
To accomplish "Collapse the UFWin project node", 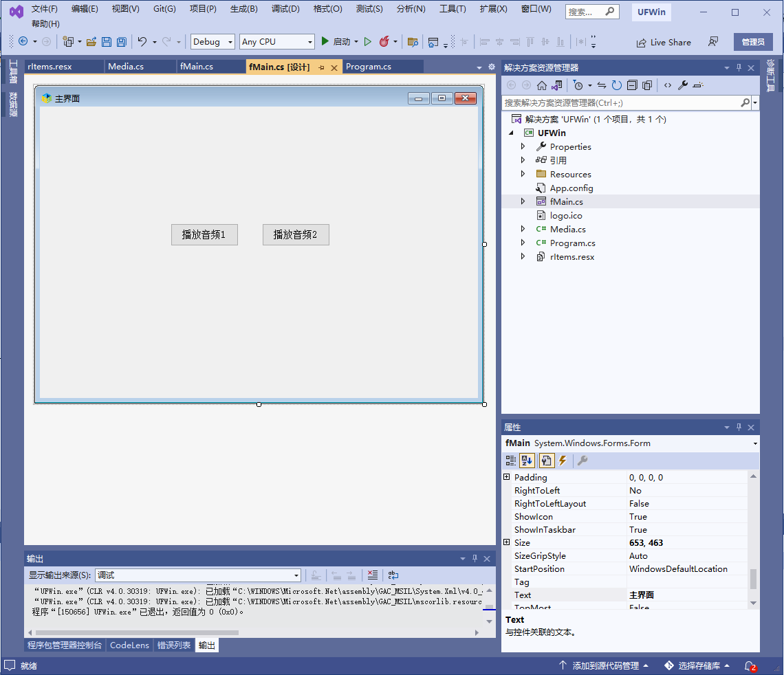I will 511,133.
